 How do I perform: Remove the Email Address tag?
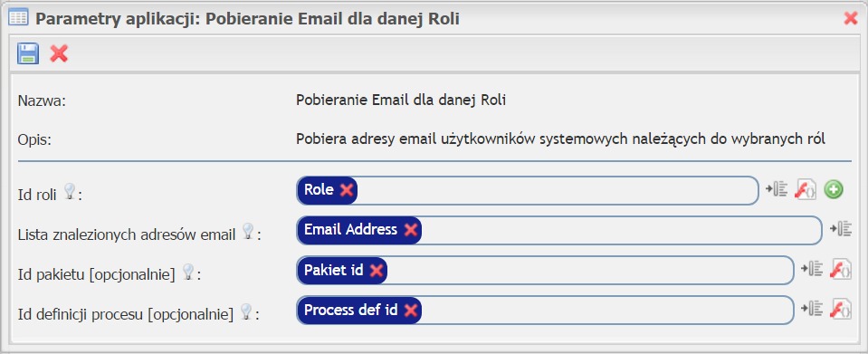410,230
